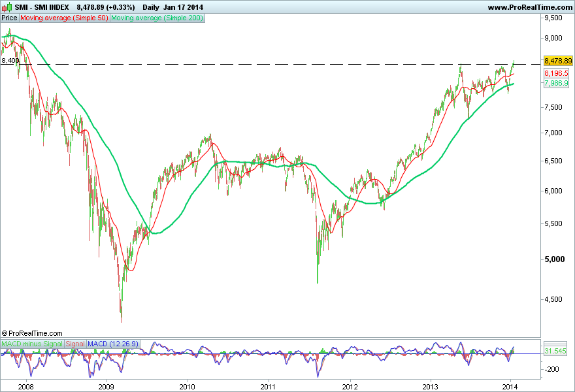Click the candlestick icon beside SMI title
The height and width of the screenshot is (392, 575).
pyautogui.click(x=7, y=7)
